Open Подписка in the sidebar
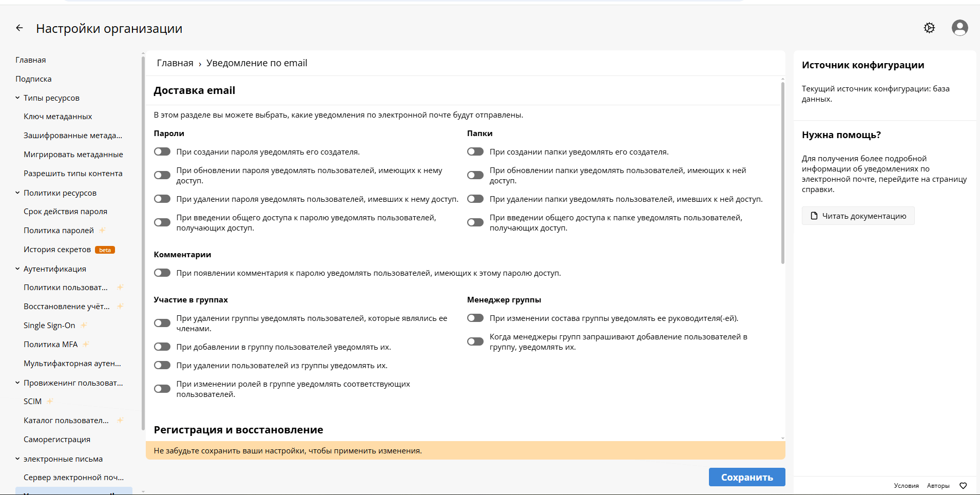The image size is (980, 495). click(x=33, y=79)
